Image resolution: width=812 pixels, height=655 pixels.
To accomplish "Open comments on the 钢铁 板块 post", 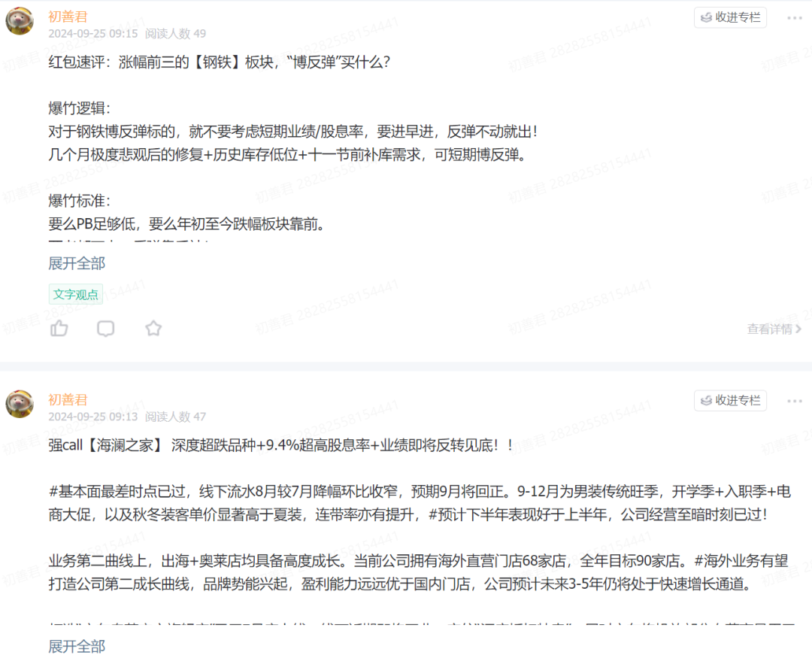I will (x=106, y=329).
